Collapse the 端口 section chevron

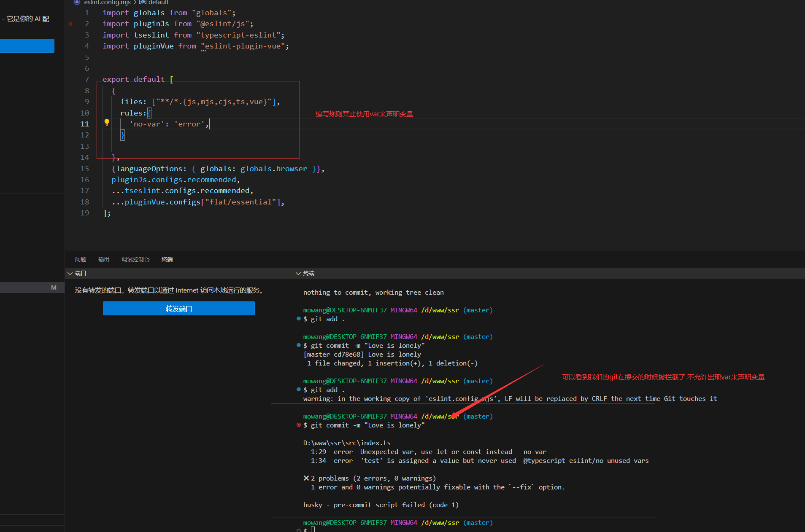pos(70,273)
